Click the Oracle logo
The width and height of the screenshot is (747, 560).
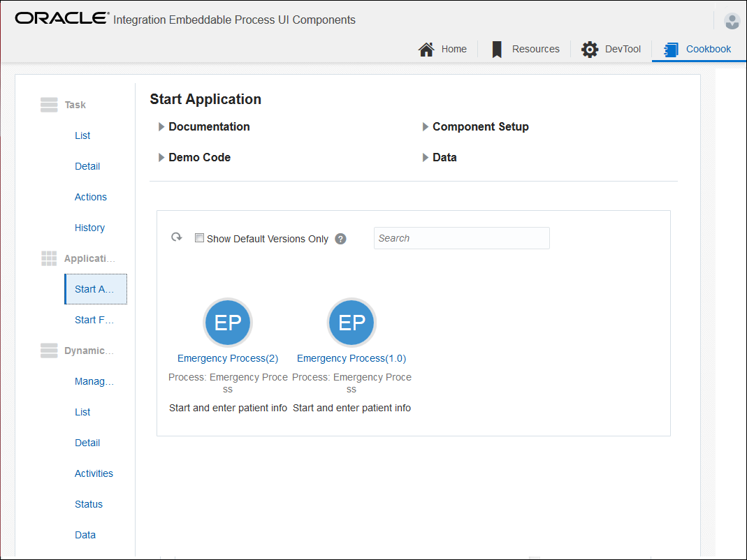(x=62, y=18)
